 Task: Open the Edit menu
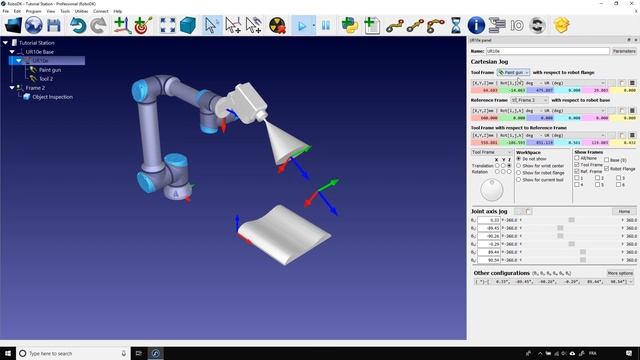[x=17, y=11]
